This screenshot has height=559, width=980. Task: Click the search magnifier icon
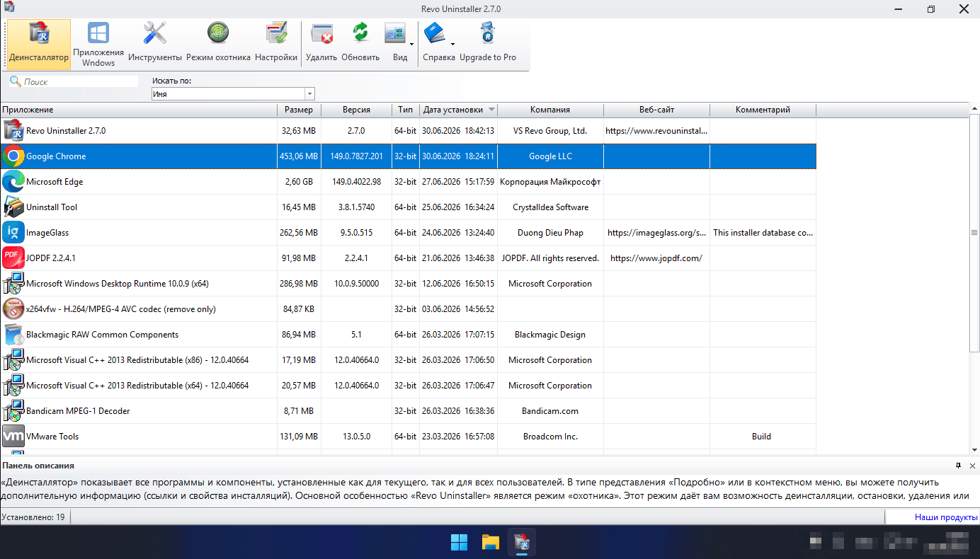click(x=15, y=81)
